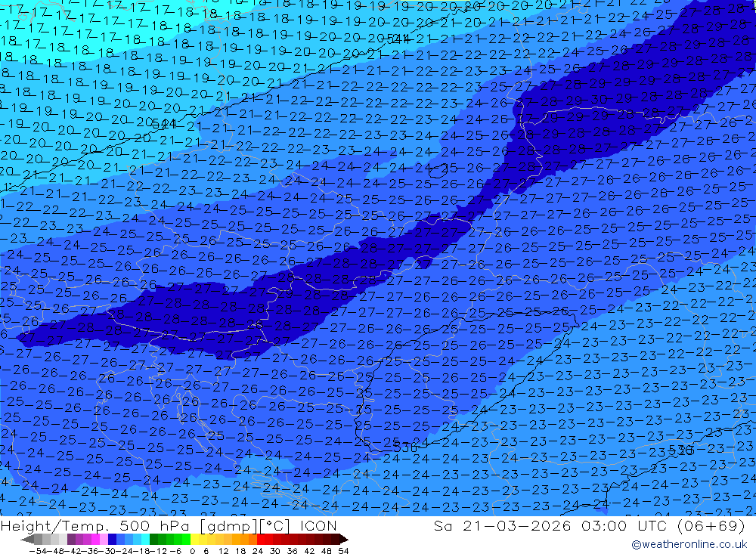The width and height of the screenshot is (756, 554).
Task: Click the 'ICON' model name label
Action: [318, 526]
